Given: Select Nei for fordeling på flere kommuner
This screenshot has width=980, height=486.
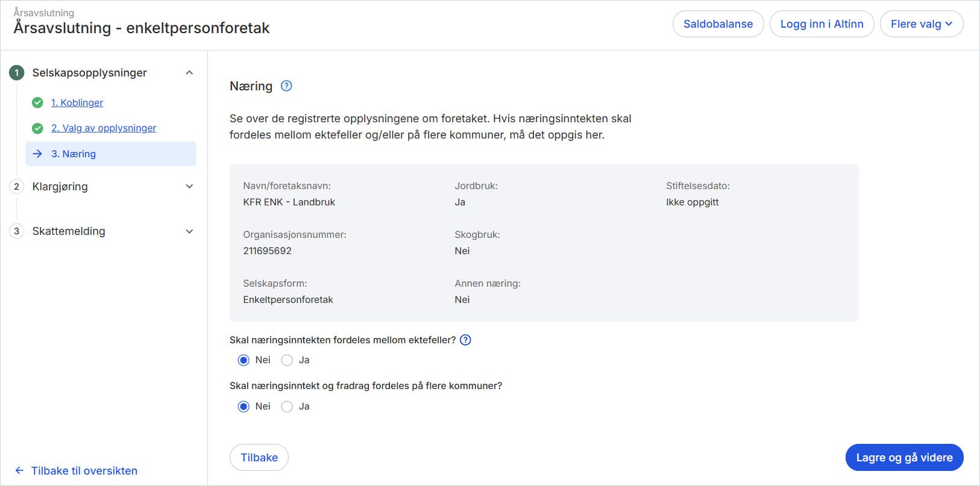Looking at the screenshot, I should [x=243, y=406].
